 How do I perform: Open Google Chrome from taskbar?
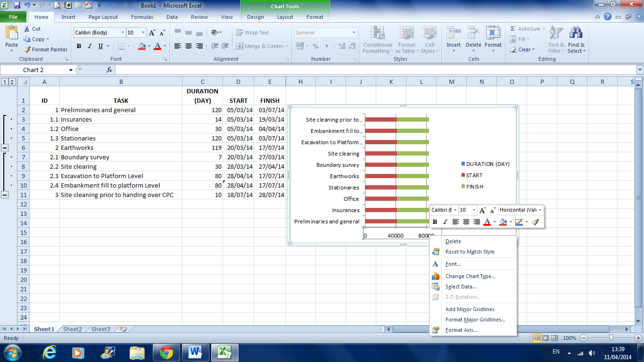tap(165, 352)
